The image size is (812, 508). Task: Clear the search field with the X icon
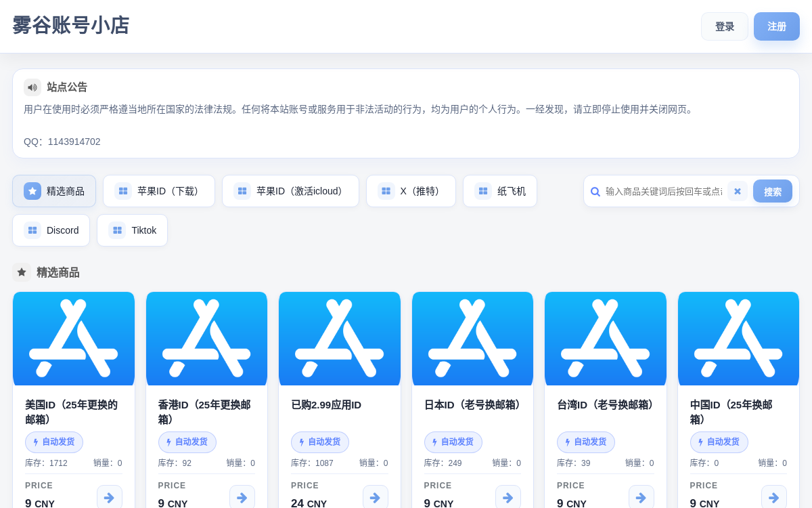coord(738,191)
